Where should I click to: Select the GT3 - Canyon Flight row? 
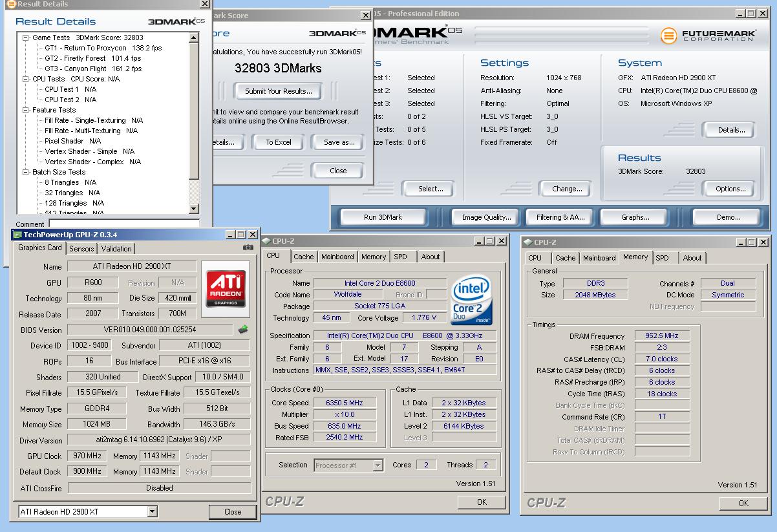[x=92, y=69]
